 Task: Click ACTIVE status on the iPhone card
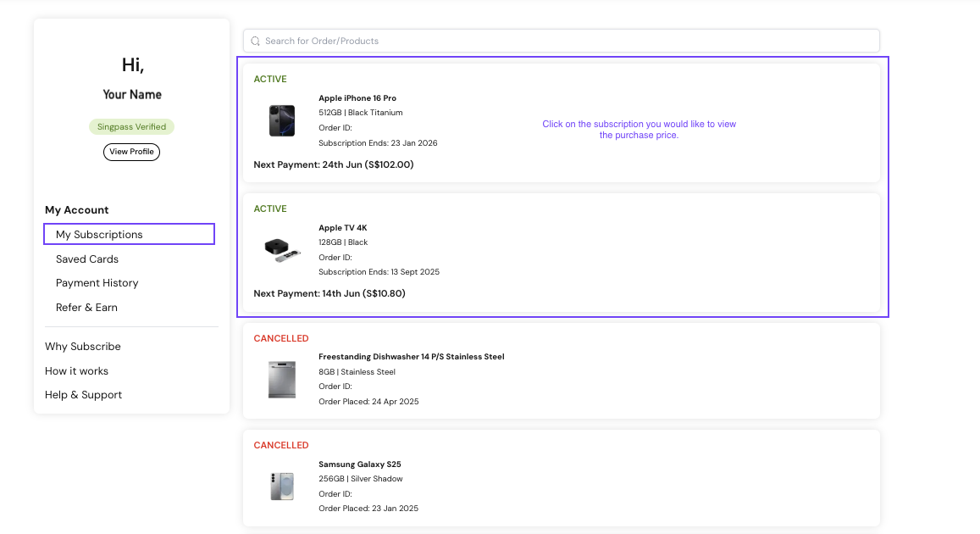click(270, 80)
